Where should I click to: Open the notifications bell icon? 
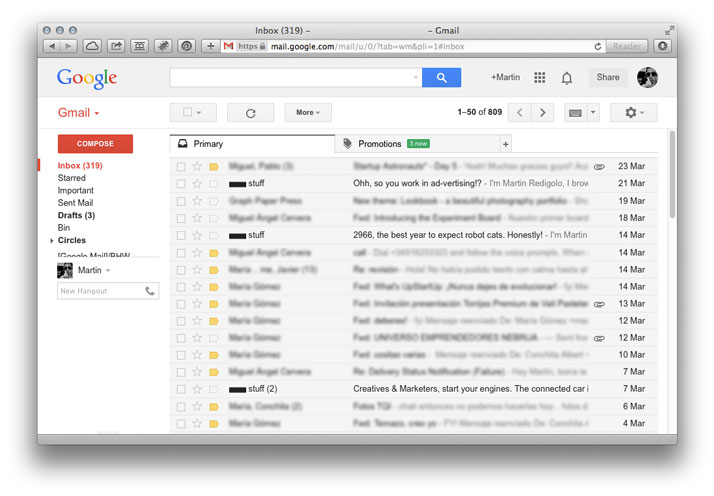pos(566,78)
